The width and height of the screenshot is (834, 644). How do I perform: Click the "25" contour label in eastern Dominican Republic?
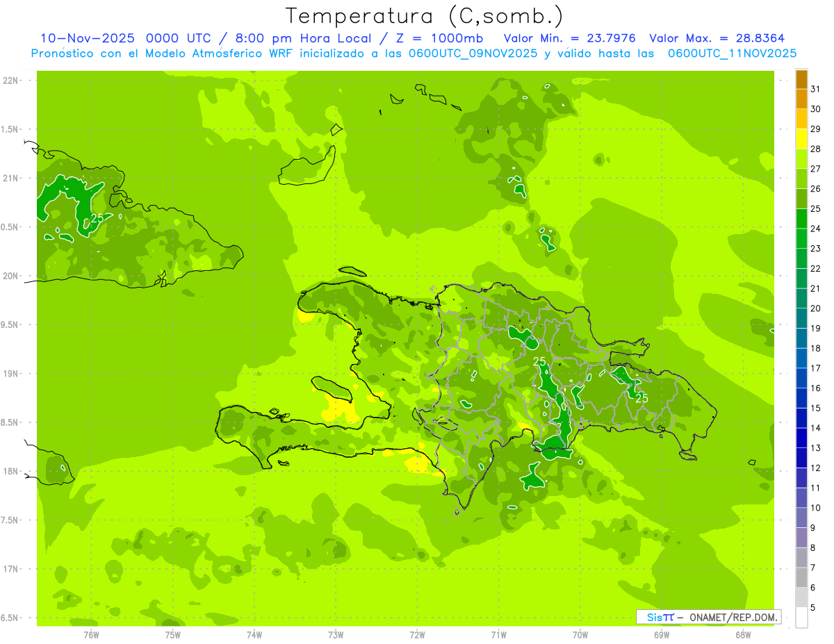click(x=641, y=398)
